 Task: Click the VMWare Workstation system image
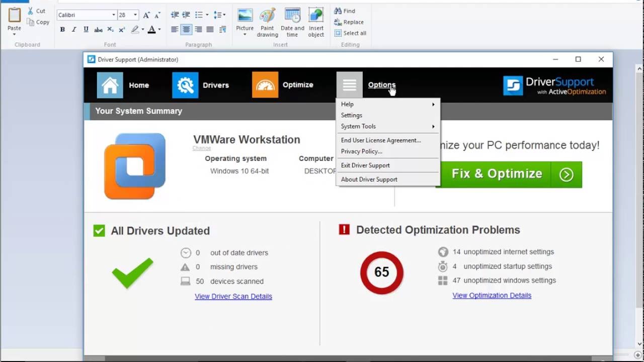pos(135,166)
